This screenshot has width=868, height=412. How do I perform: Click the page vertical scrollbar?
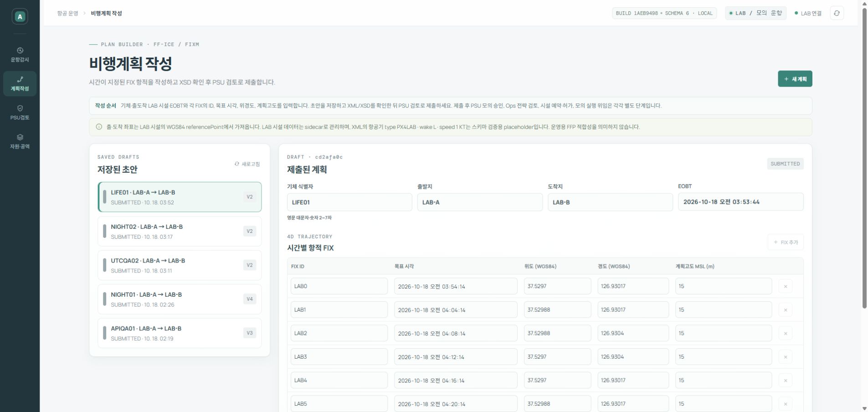click(x=864, y=158)
